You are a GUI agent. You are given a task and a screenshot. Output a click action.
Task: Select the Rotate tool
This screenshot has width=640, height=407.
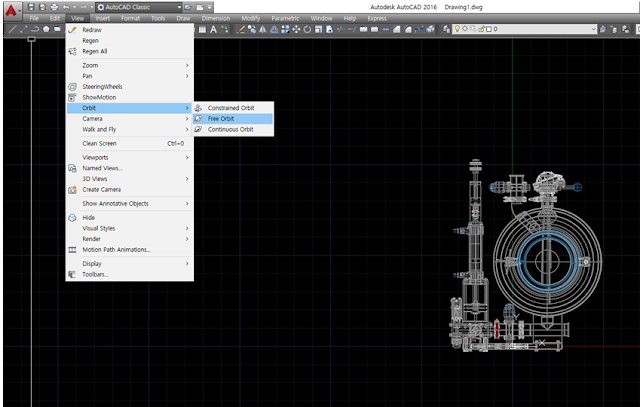[x=307, y=29]
